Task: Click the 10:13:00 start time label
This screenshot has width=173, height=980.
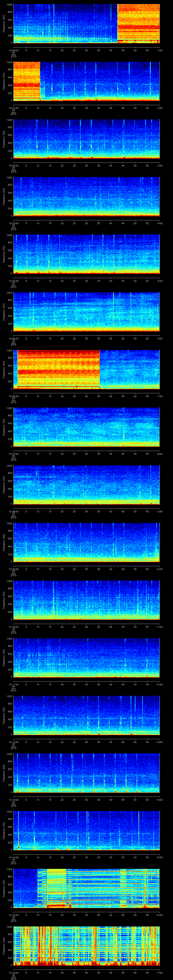Action: [x=13, y=800]
